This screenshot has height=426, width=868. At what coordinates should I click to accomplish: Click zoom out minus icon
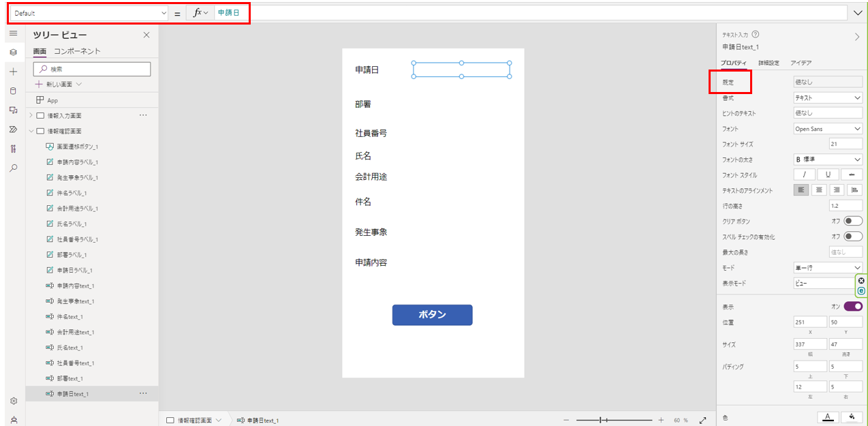(x=566, y=421)
